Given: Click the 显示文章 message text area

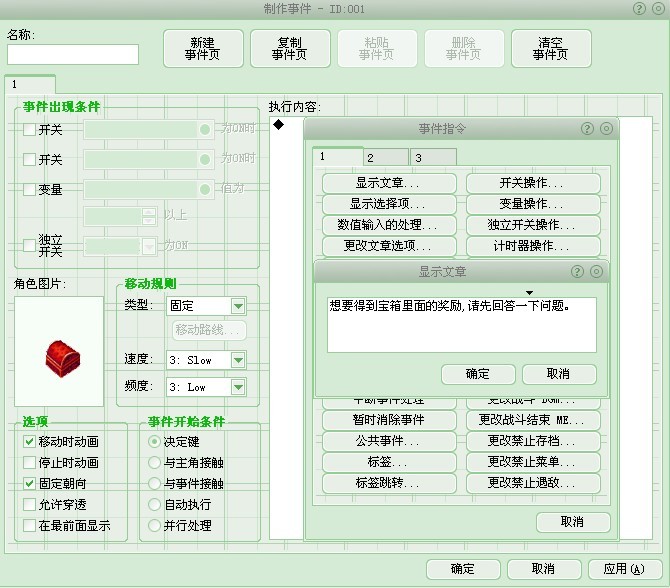Looking at the screenshot, I should click(x=461, y=325).
